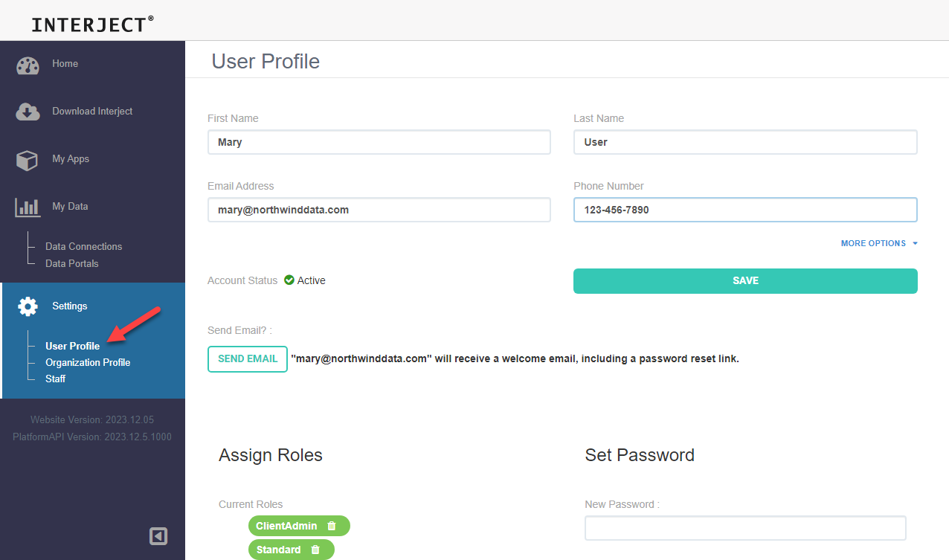
Task: Click the "Account Status" label
Action: point(242,280)
